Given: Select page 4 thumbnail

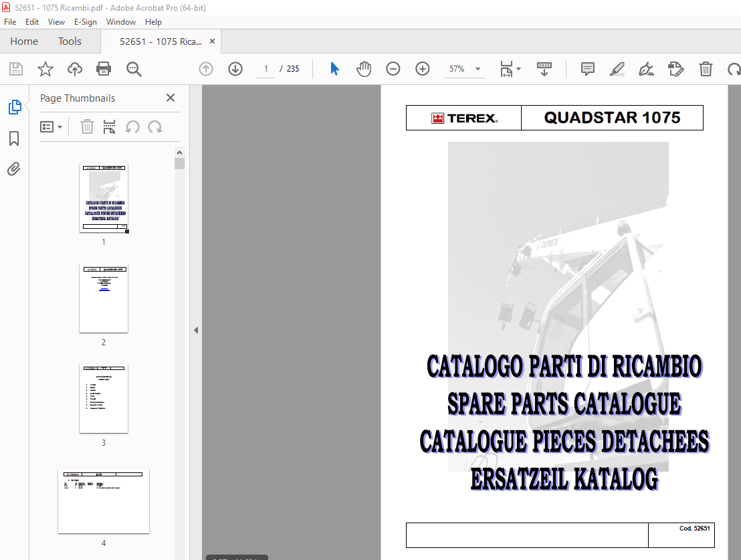Looking at the screenshot, I should (104, 501).
